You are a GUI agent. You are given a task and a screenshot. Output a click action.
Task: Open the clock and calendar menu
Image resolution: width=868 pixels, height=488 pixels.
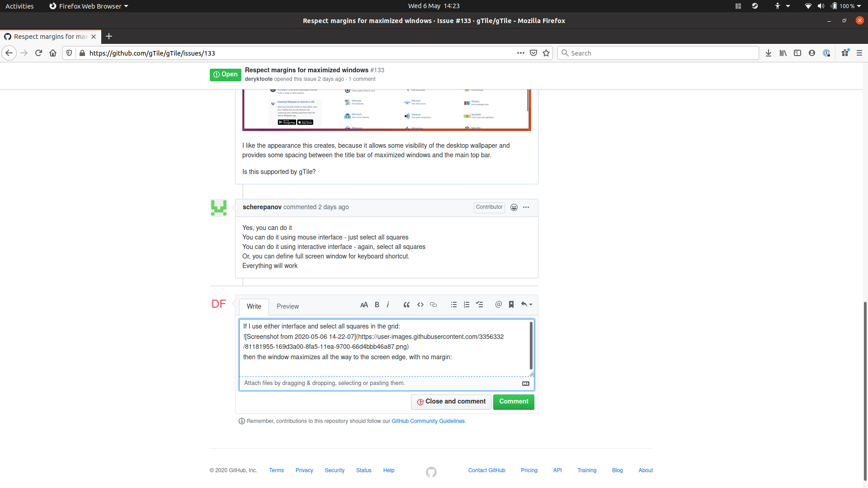(434, 6)
